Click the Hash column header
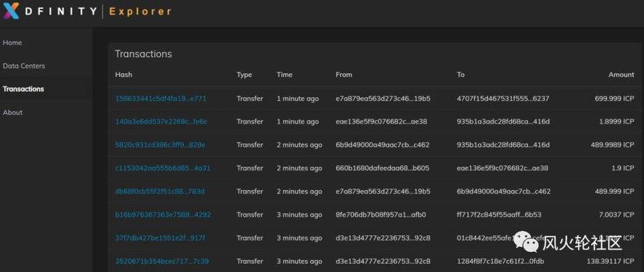Screen dimensions: 644x272 pyautogui.click(x=123, y=75)
